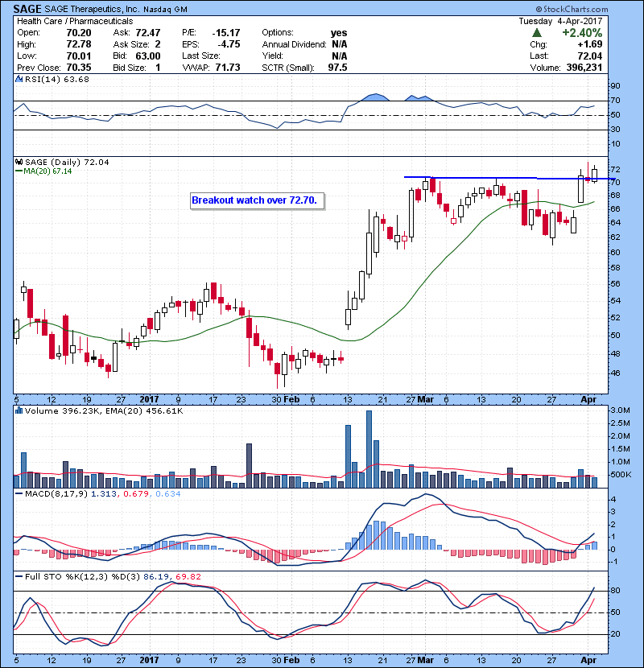Click the +2.40% percent change
Image resolution: width=644 pixels, height=668 pixels.
(x=582, y=33)
